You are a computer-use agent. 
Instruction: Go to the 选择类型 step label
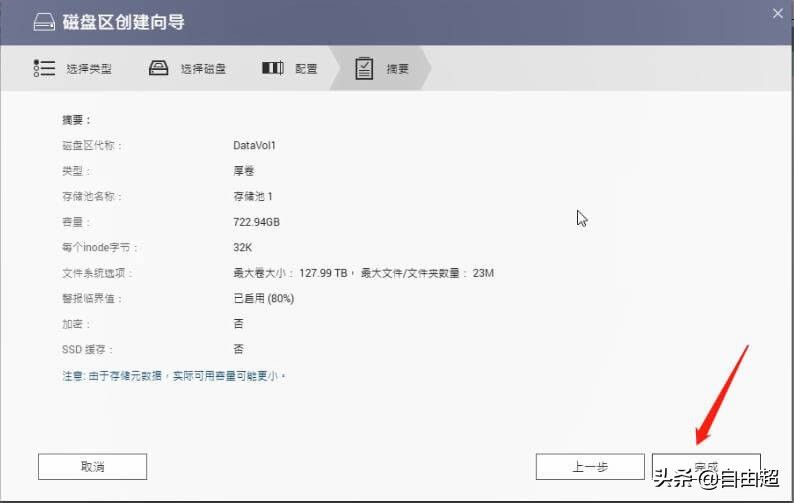tap(89, 69)
